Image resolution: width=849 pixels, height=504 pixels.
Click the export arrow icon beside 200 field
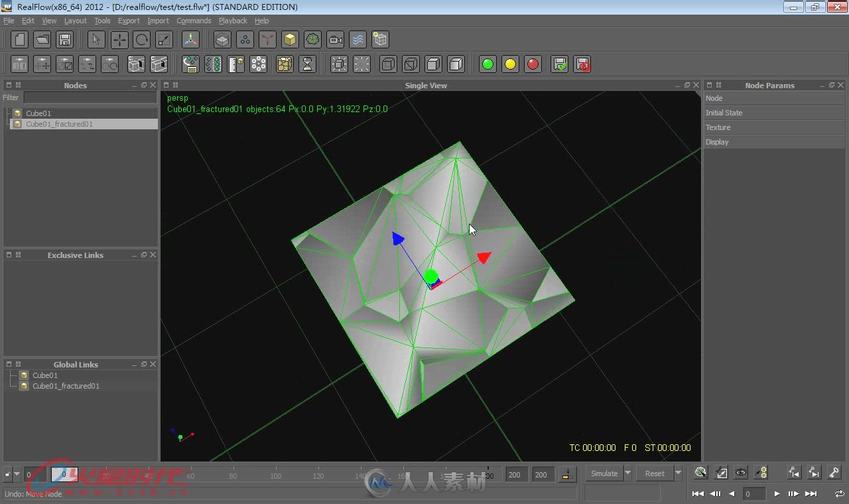point(567,473)
